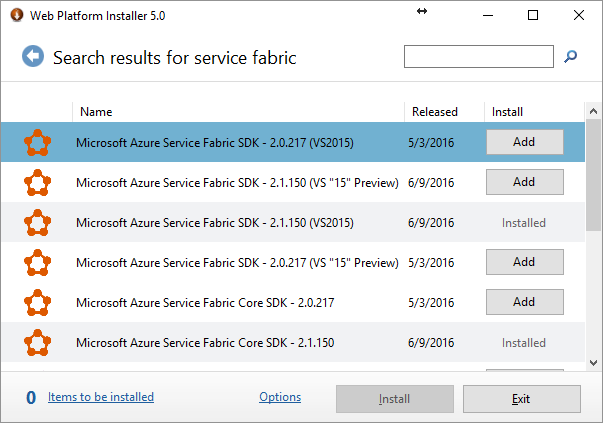Click icon for Service Fabric Core SDK 2.0.217
Viewport: 603px width, 423px height.
point(37,303)
